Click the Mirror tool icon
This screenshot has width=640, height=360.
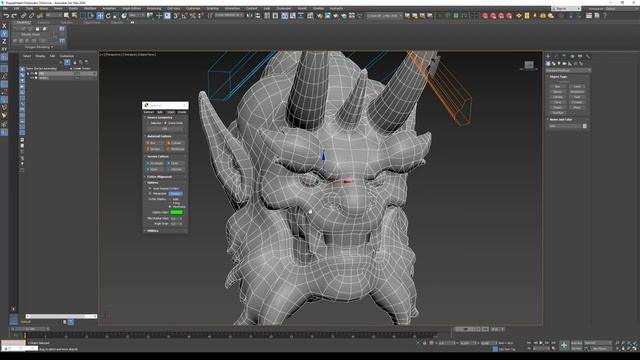coord(250,16)
